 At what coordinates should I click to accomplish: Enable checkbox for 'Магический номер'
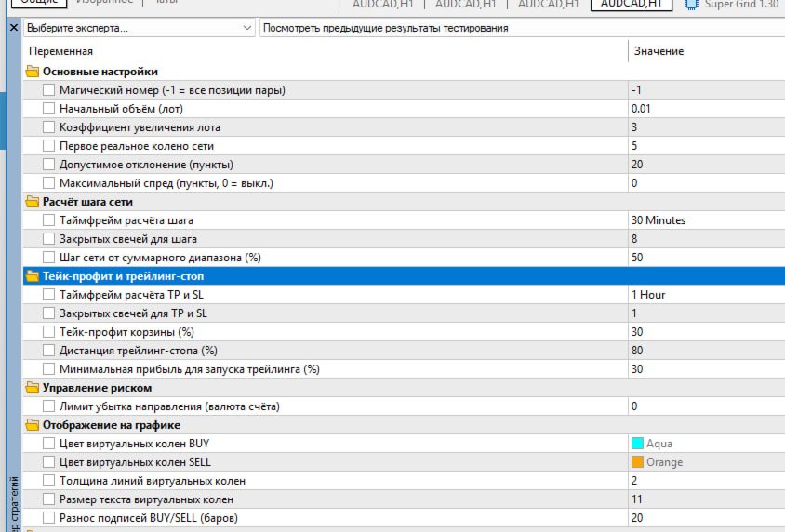48,90
